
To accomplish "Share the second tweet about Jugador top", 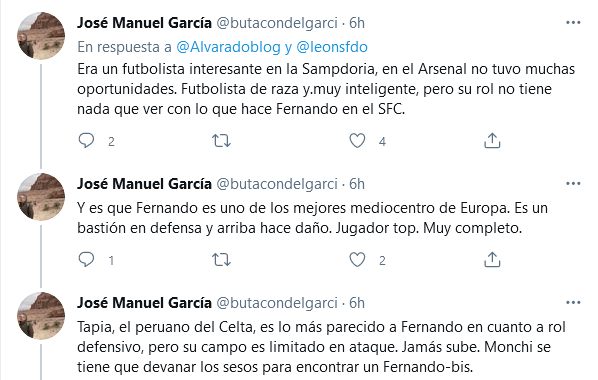I will [x=492, y=260].
